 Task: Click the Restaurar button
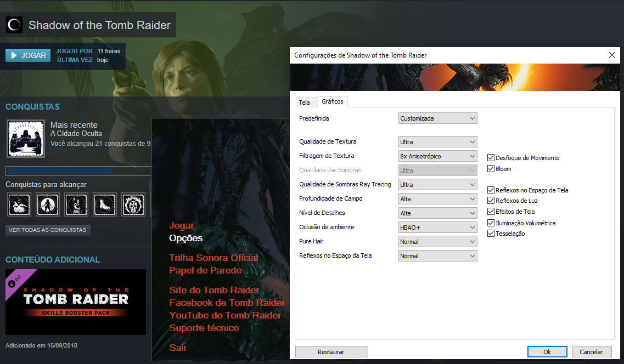click(331, 352)
